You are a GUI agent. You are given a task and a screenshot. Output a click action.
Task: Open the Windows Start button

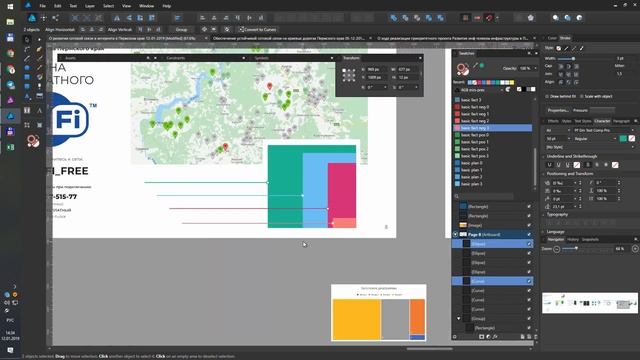[x=10, y=6]
